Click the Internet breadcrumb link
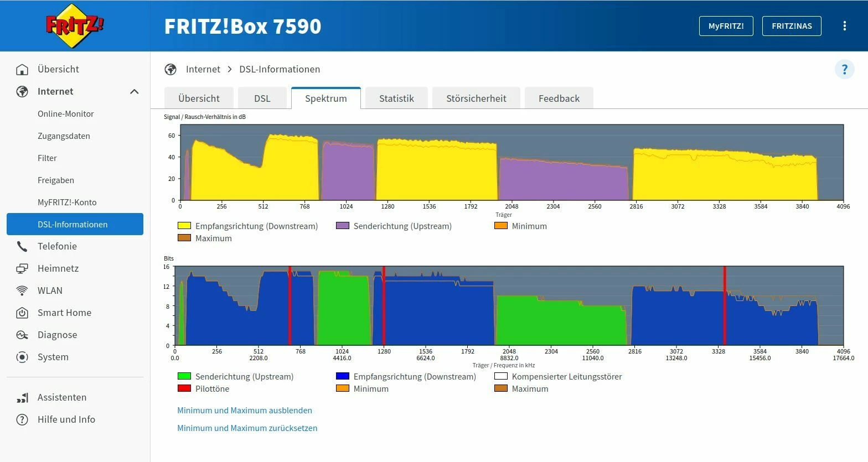 (x=203, y=69)
